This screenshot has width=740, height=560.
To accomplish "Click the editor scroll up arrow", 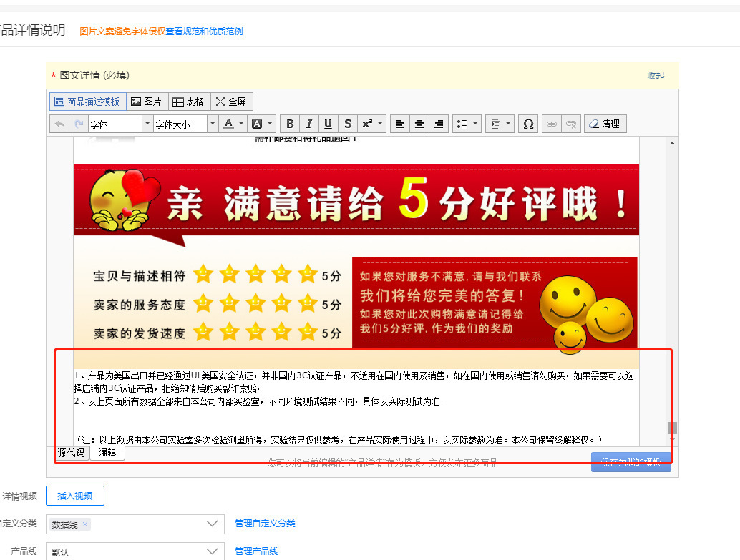I will (x=672, y=143).
